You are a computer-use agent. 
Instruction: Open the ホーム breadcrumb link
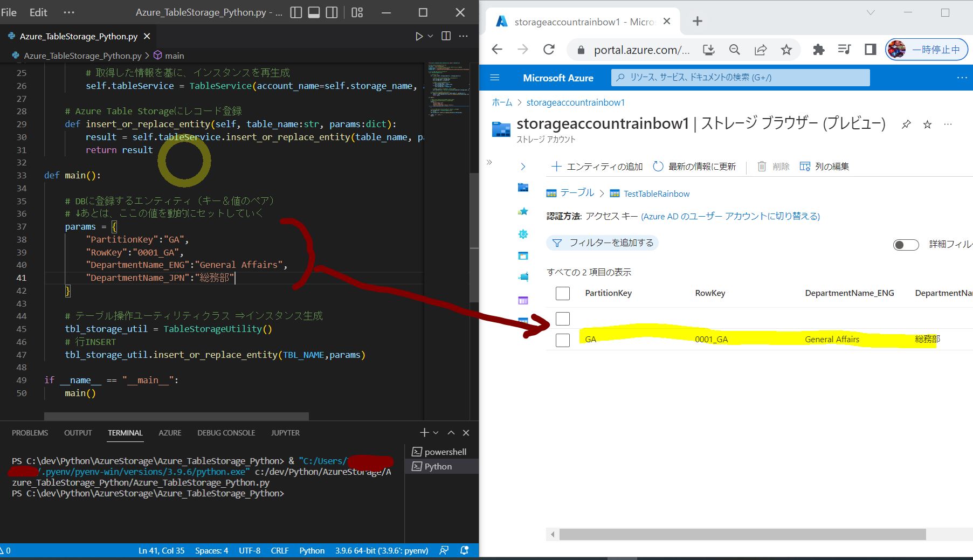click(x=502, y=102)
